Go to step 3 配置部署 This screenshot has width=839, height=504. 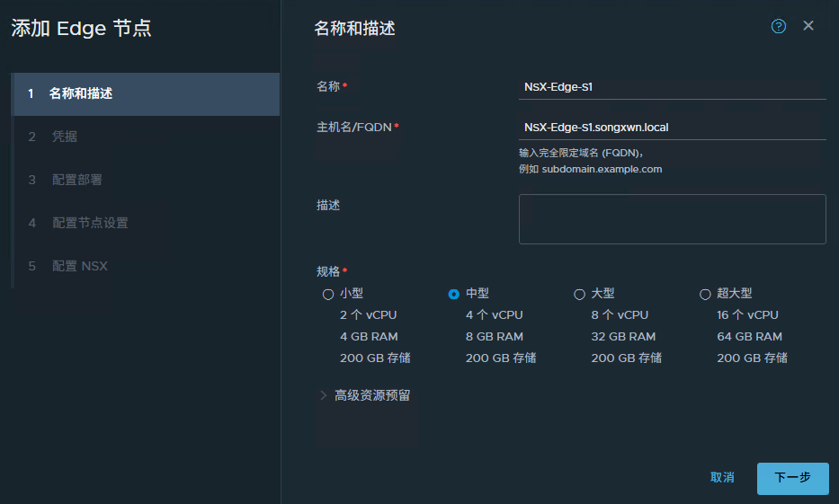77,180
